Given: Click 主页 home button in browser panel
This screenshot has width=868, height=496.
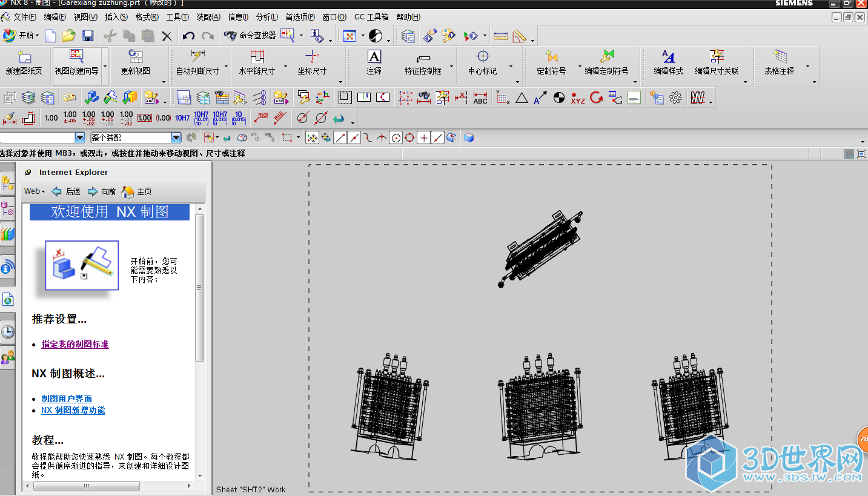Looking at the screenshot, I should click(x=137, y=191).
